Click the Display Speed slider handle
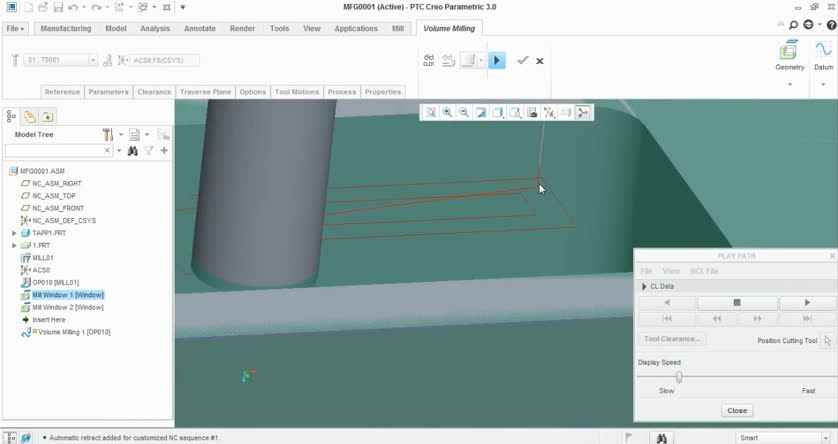Image resolution: width=838 pixels, height=444 pixels. pyautogui.click(x=679, y=377)
